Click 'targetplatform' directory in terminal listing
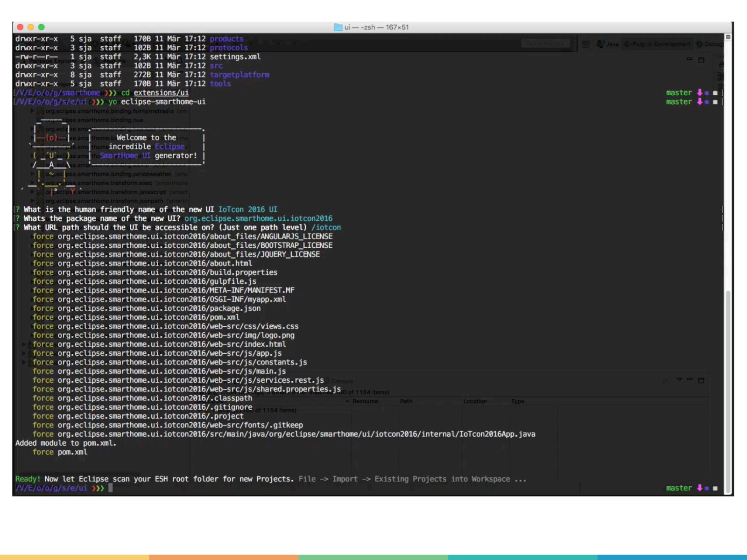This screenshot has height=560, width=747. click(x=240, y=75)
